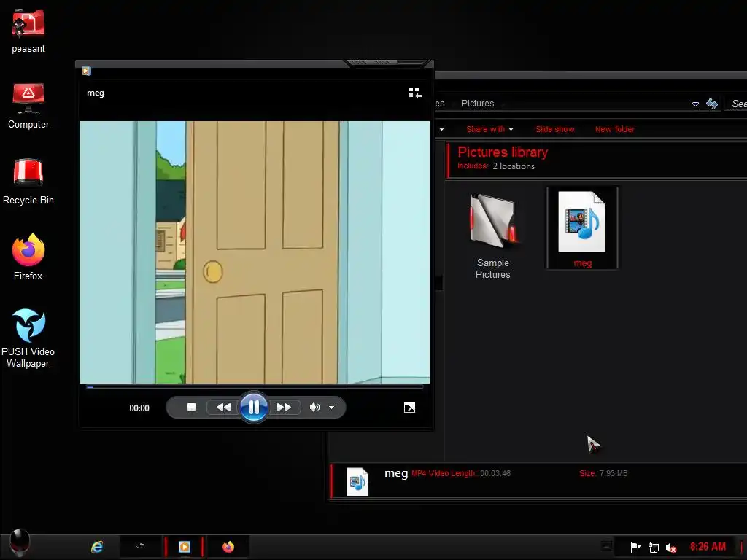Click the Length value 00:03:46
The height and width of the screenshot is (560, 747).
coord(495,473)
